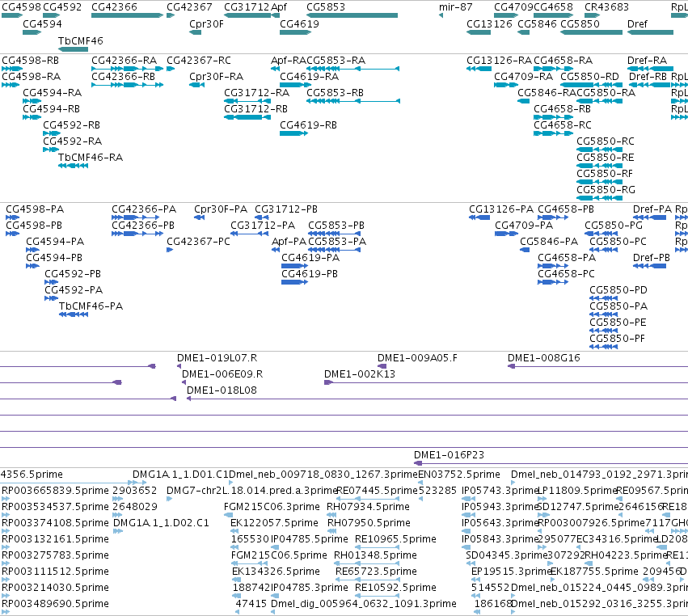
Task: Click EST DMG1A.1_1.D02.C1 label
Action: (161, 523)
